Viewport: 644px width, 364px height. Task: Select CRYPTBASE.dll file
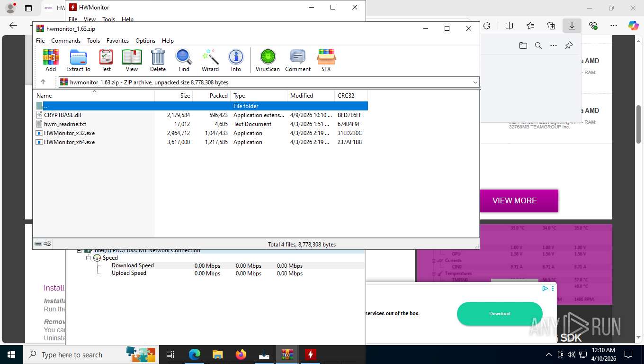point(63,115)
